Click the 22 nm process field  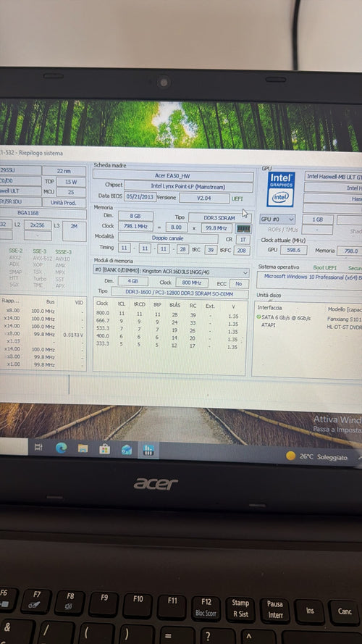pos(64,171)
